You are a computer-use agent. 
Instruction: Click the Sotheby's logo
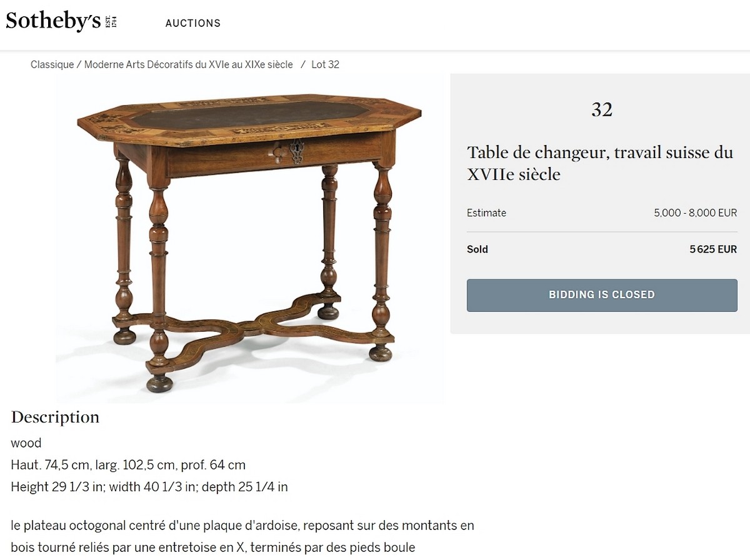click(61, 22)
